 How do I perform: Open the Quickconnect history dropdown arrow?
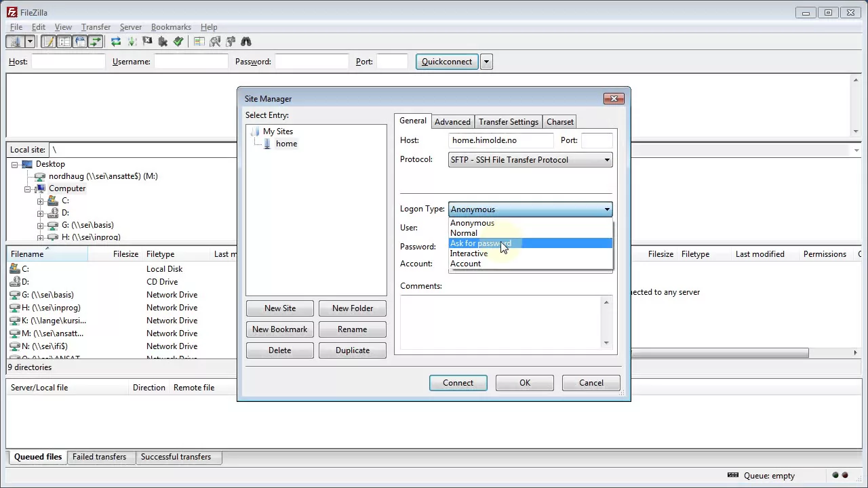tap(486, 62)
